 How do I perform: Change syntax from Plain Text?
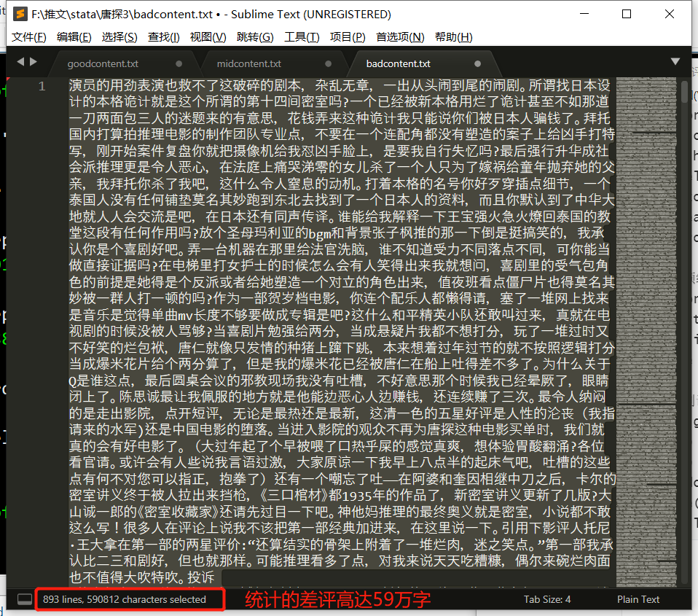tap(638, 599)
